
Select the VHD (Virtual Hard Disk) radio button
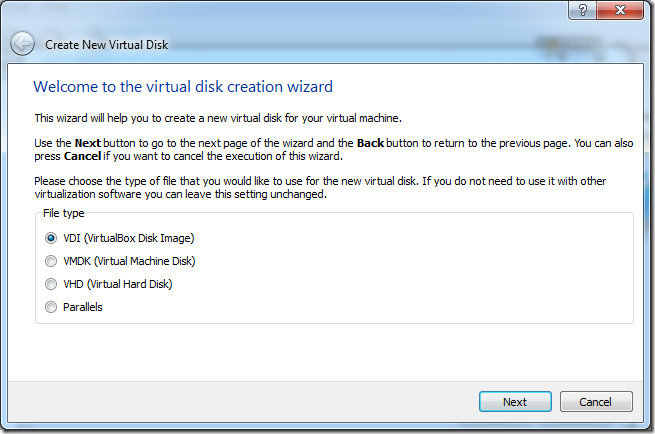pyautogui.click(x=51, y=284)
